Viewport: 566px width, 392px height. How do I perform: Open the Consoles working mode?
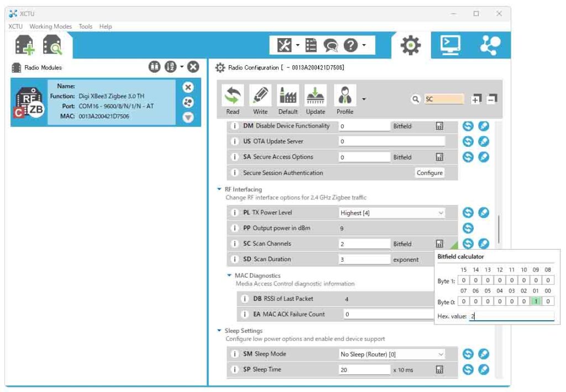[450, 45]
